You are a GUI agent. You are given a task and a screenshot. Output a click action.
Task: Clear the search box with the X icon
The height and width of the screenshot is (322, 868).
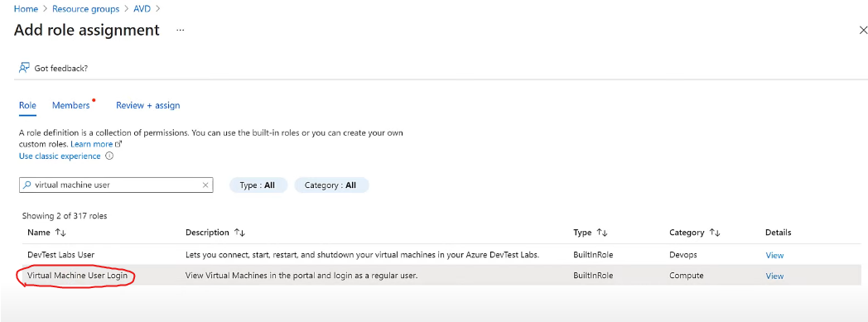tap(205, 185)
